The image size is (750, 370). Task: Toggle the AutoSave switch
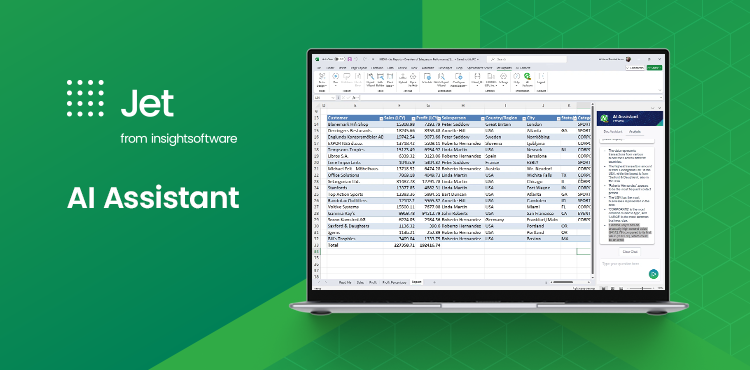340,59
